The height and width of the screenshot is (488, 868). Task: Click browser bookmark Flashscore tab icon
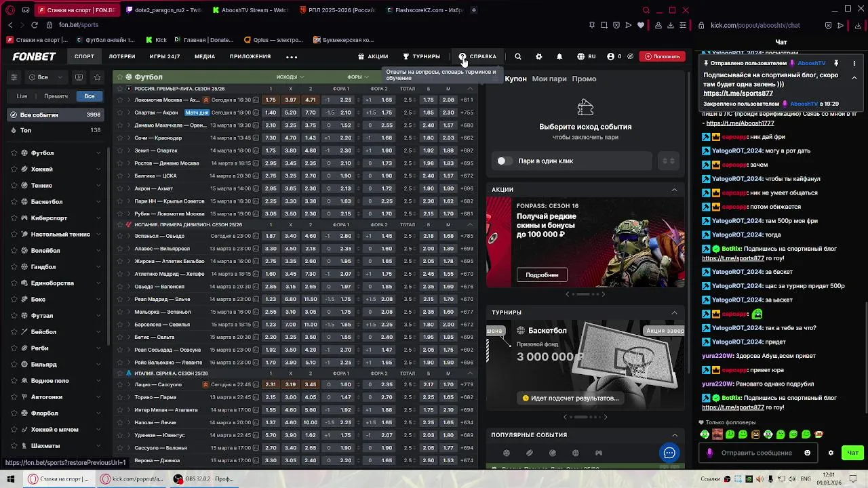389,10
